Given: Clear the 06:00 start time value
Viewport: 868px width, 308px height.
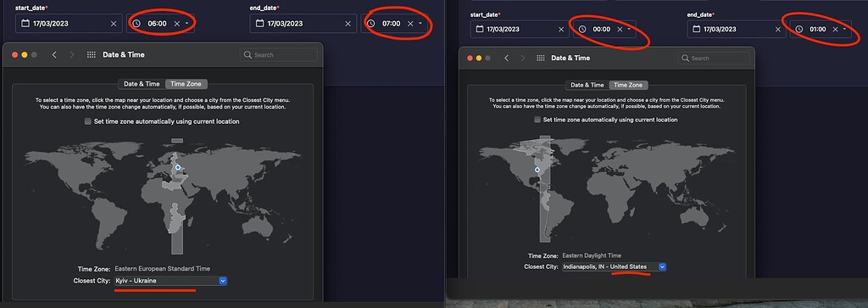Looking at the screenshot, I should [x=177, y=24].
